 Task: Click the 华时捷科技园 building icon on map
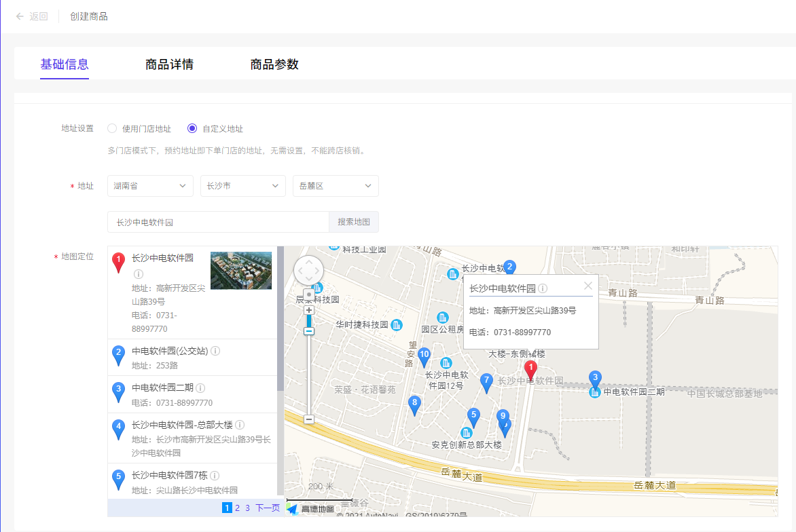(397, 325)
